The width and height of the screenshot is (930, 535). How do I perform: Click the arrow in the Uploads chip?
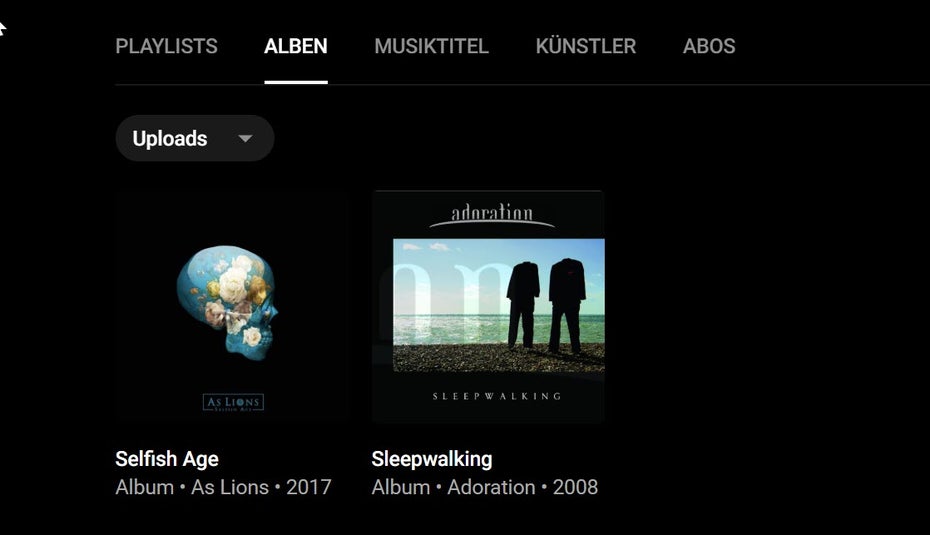click(x=245, y=139)
